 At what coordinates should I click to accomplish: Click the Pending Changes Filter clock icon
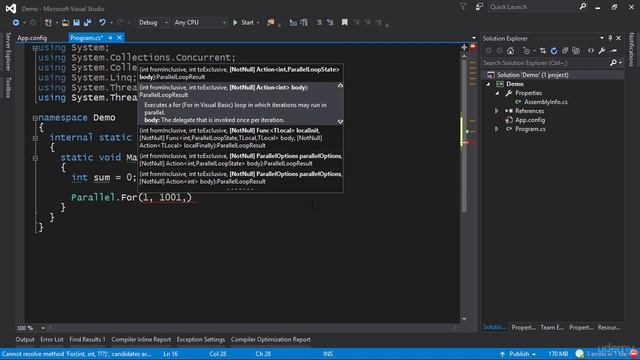[x=527, y=51]
